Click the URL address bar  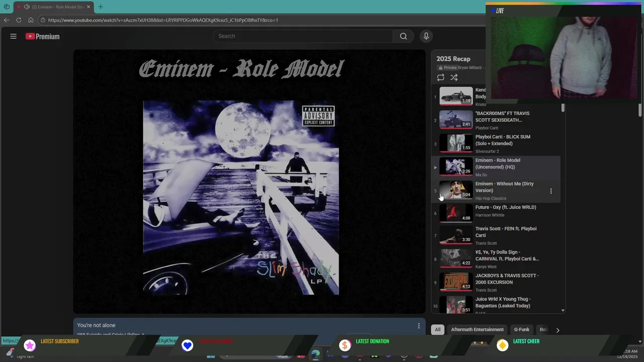pyautogui.click(x=262, y=20)
